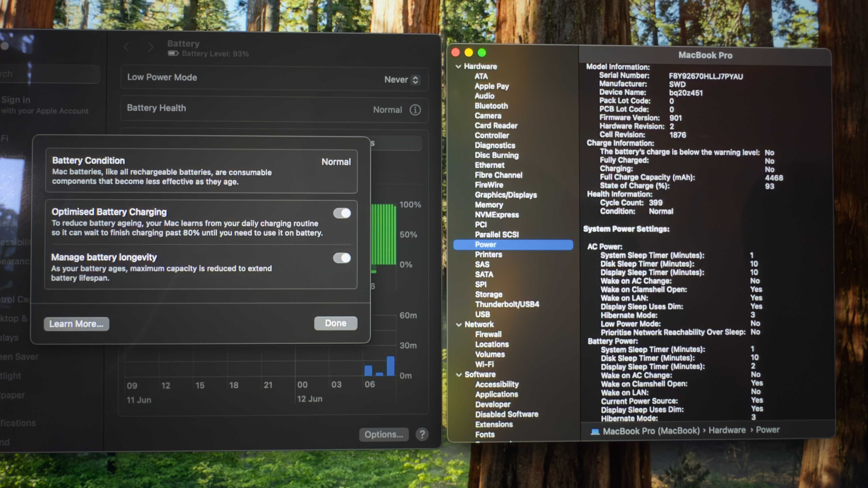Select Locations under Network
868x488 pixels.
492,344
